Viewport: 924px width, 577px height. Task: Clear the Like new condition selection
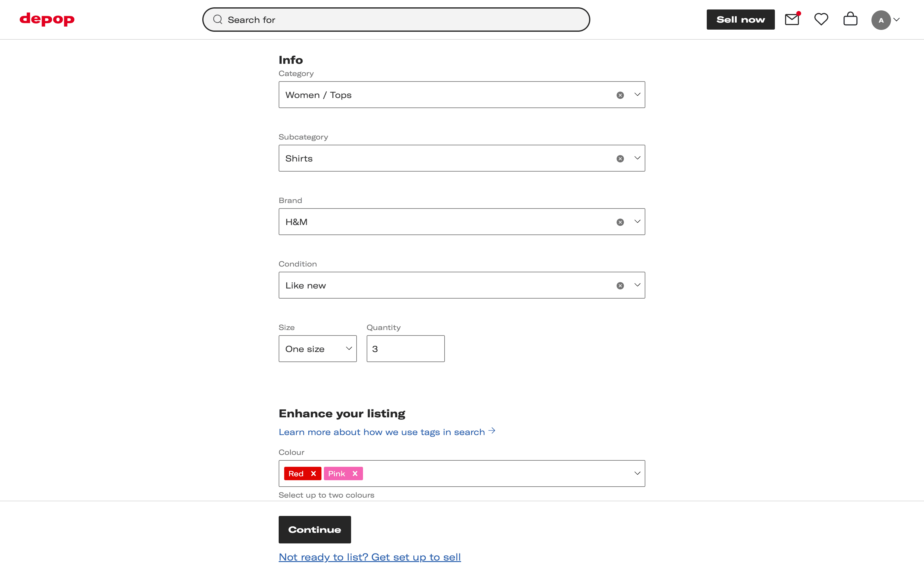(x=620, y=285)
